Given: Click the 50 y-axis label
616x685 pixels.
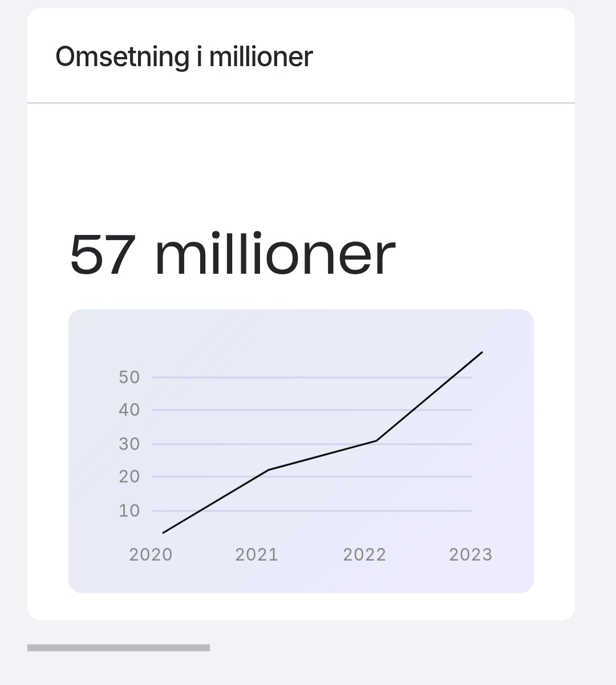Looking at the screenshot, I should [129, 377].
